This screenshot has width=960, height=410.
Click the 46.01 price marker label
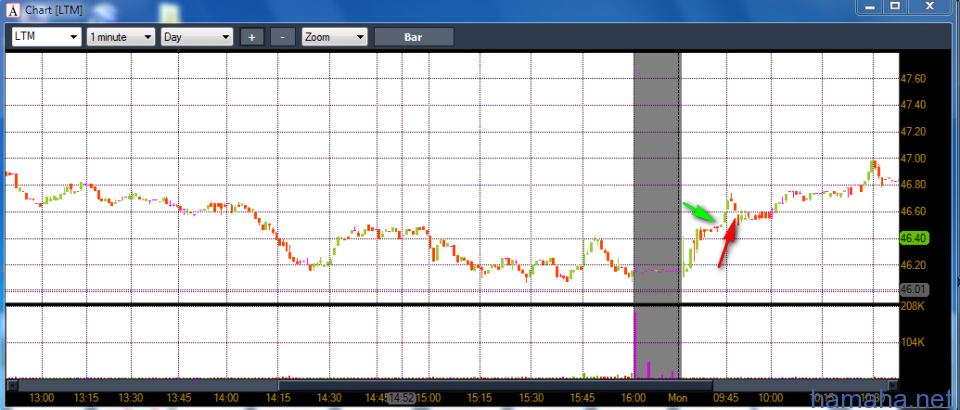point(913,289)
